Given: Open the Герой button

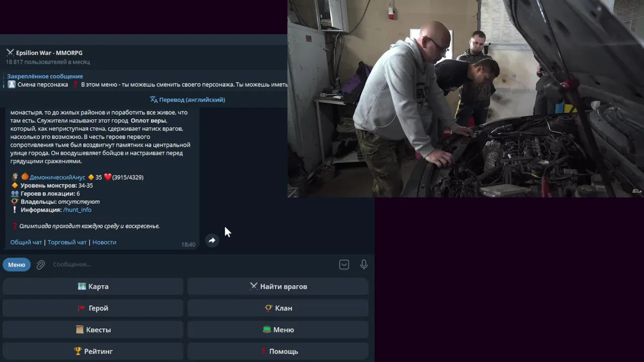Looking at the screenshot, I should [x=93, y=308].
